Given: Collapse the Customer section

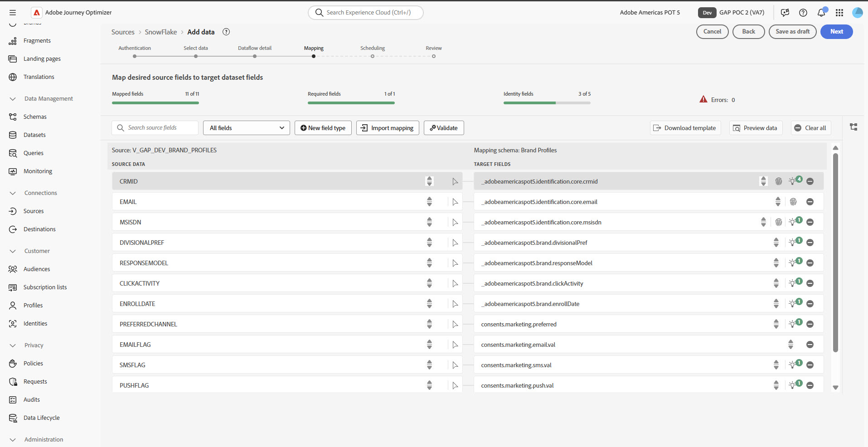Looking at the screenshot, I should click(13, 251).
